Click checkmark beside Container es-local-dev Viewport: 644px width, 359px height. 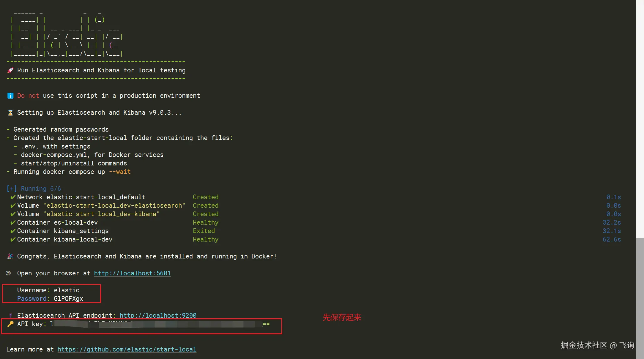(13, 222)
